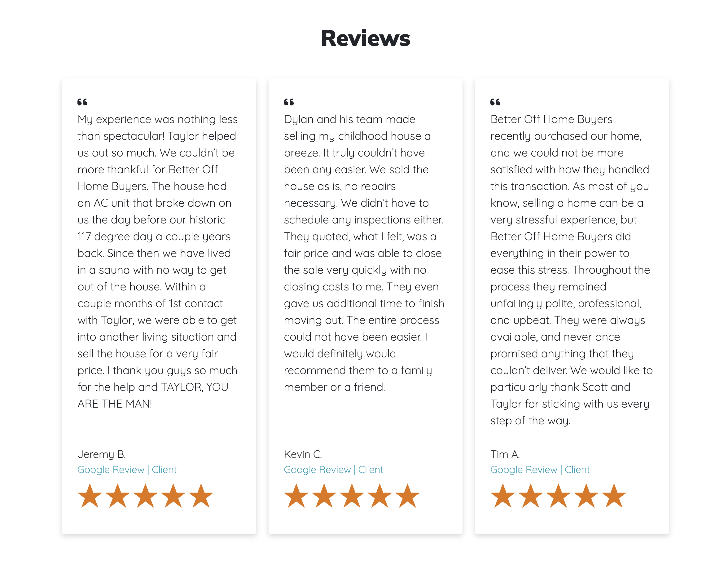Click the reviewer name Kevin C.
The height and width of the screenshot is (566, 728).
click(x=303, y=454)
